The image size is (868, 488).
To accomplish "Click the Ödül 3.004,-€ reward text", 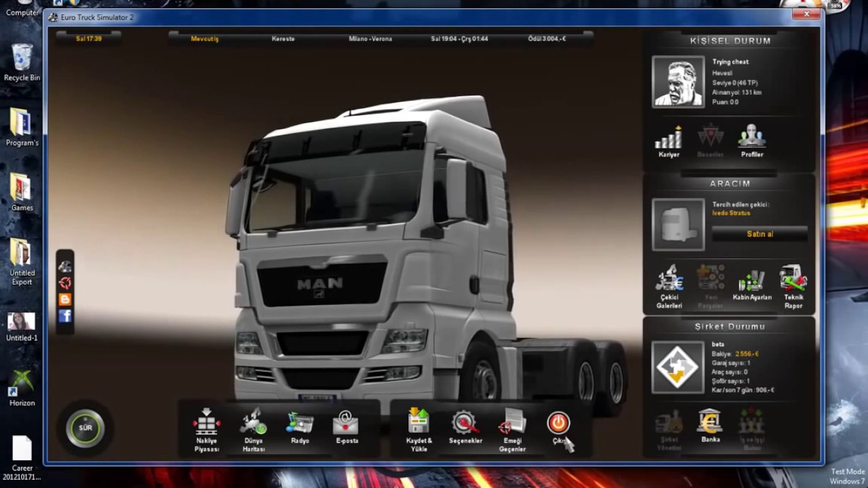I will [x=547, y=39].
